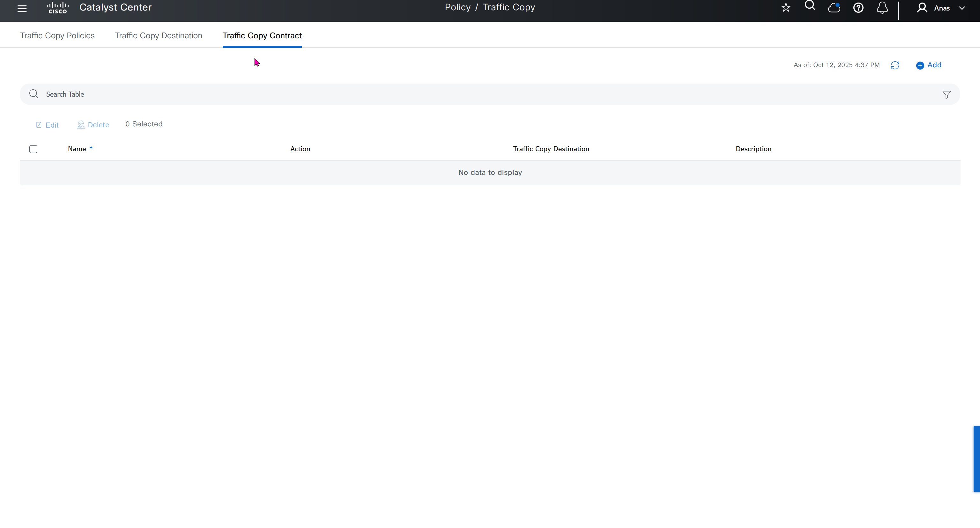Click the Cisco logo
The image size is (980, 528).
pyautogui.click(x=57, y=8)
